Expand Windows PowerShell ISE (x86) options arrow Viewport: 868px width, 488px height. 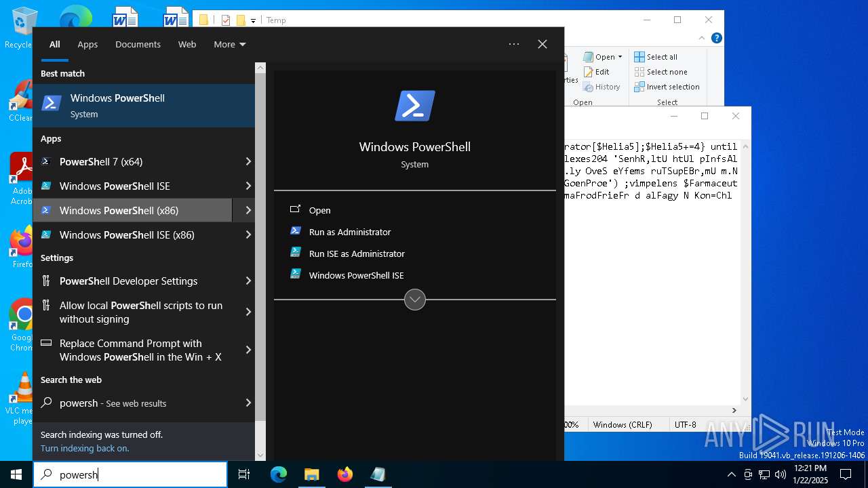(248, 235)
